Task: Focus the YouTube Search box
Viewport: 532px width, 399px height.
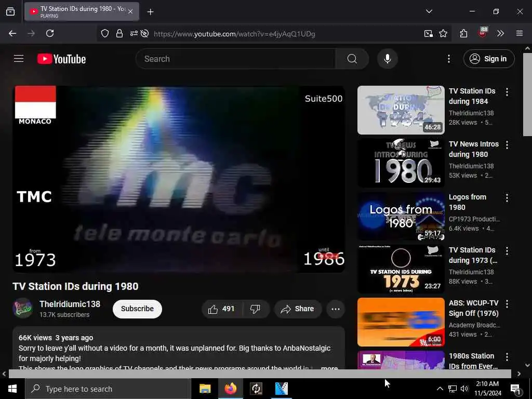Action: pos(236,59)
